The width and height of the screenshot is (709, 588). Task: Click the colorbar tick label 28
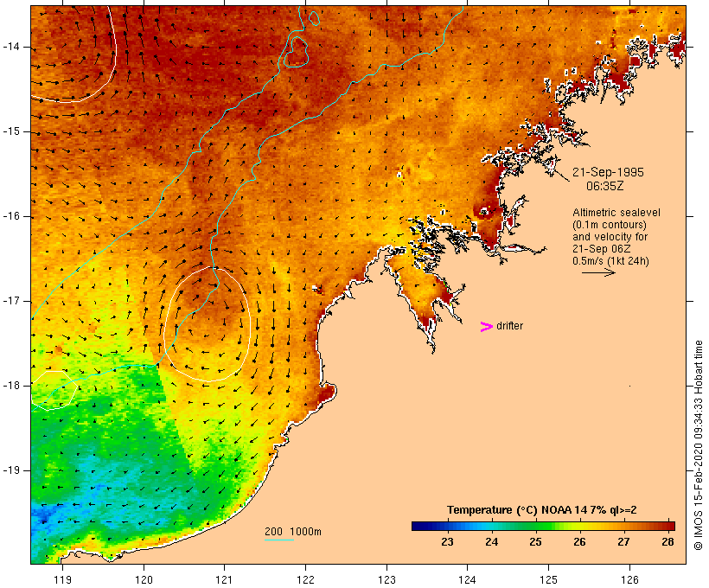[x=667, y=542]
